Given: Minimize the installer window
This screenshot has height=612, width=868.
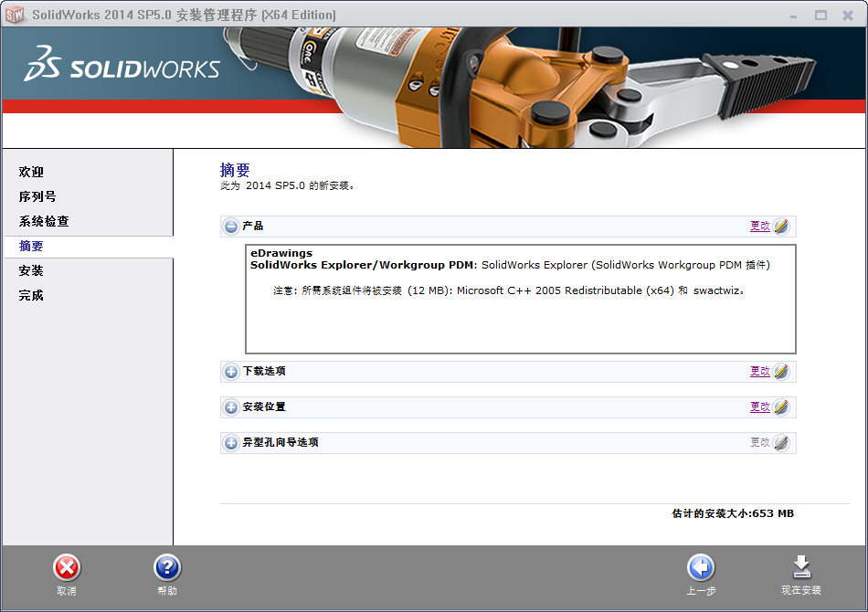Looking at the screenshot, I should pyautogui.click(x=793, y=16).
